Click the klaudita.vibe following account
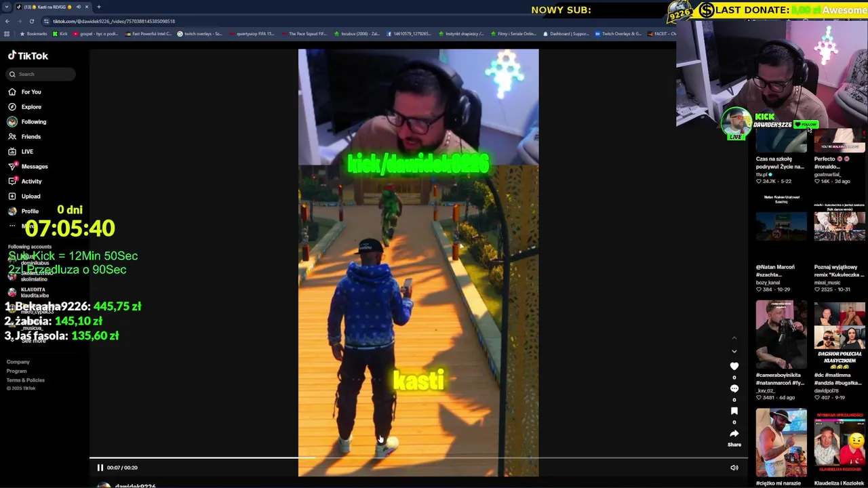The height and width of the screenshot is (488, 868). click(30, 292)
